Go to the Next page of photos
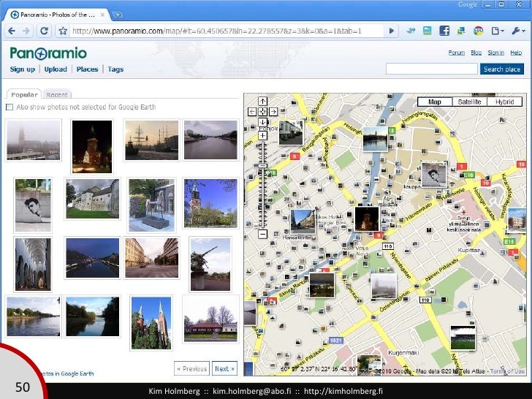 click(x=224, y=368)
